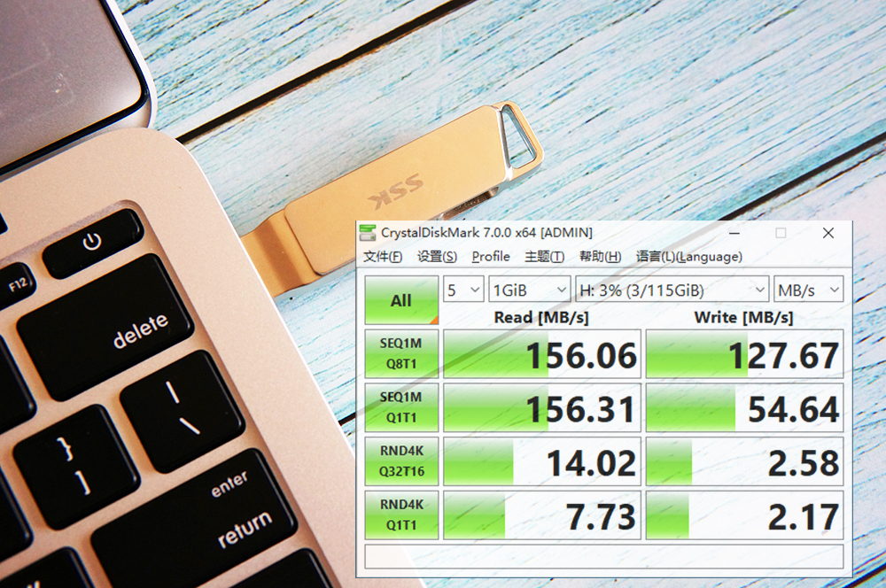The image size is (886, 588).
Task: Click the empty comment field at bottom
Action: (604, 556)
